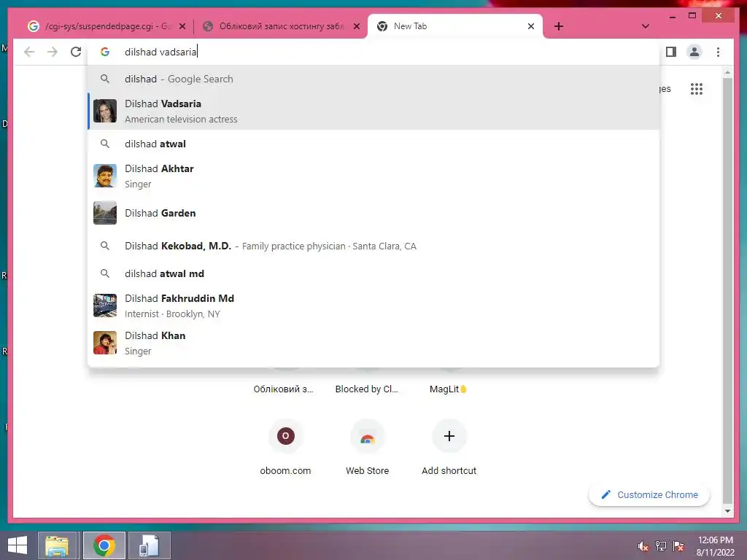The width and height of the screenshot is (747, 560).
Task: Open the Action Center flag icon
Action: pyautogui.click(x=678, y=546)
